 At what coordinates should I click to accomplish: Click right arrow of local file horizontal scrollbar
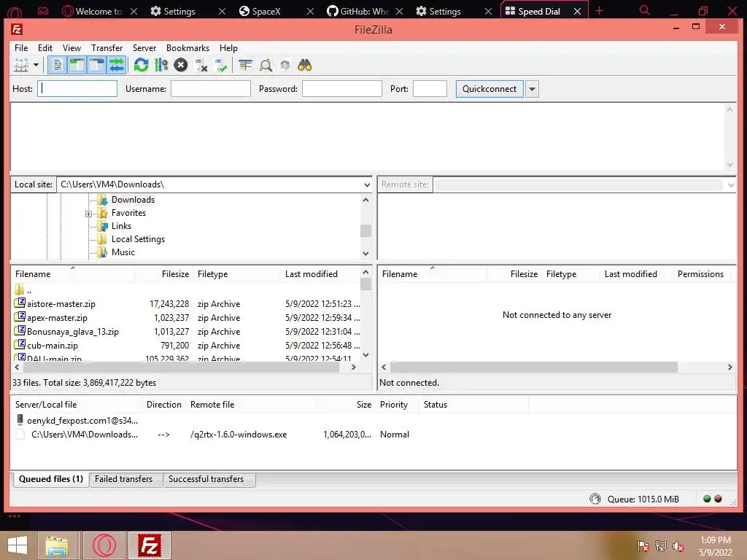[x=354, y=367]
